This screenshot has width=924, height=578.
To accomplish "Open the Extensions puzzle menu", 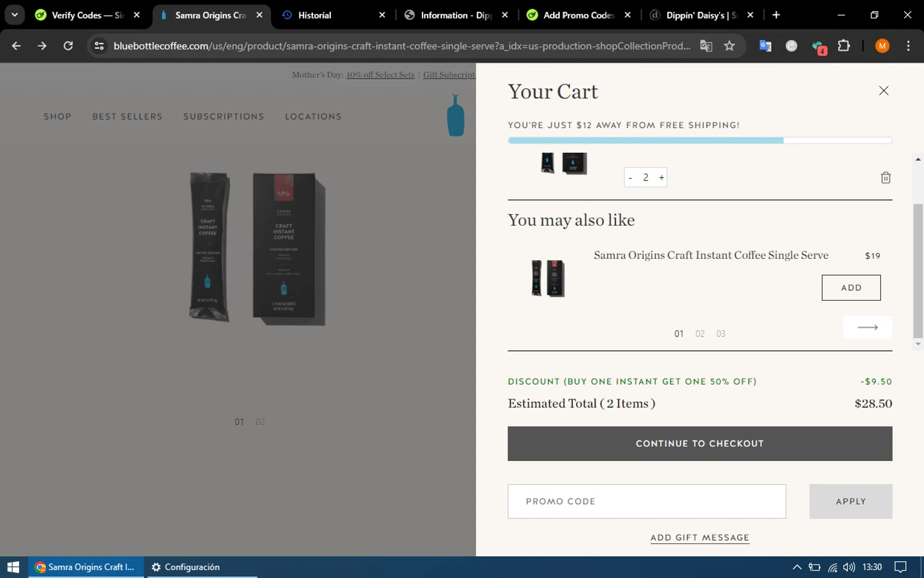I will pyautogui.click(x=844, y=46).
